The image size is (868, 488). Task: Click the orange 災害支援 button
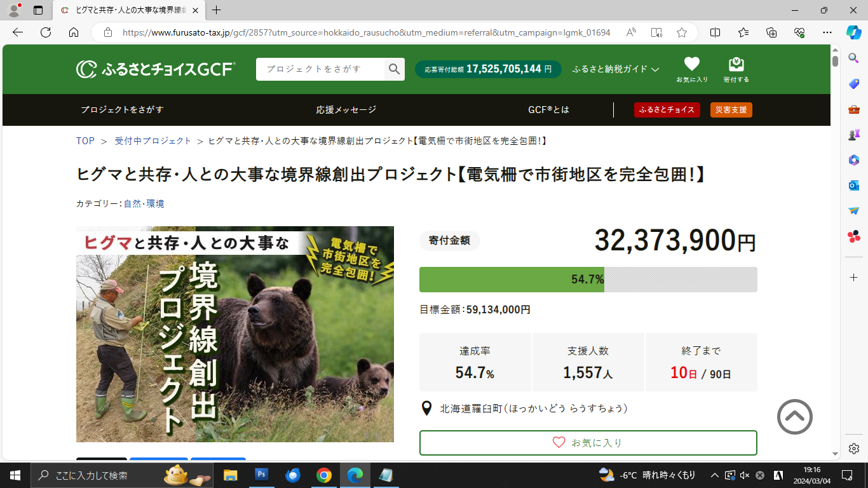point(731,110)
